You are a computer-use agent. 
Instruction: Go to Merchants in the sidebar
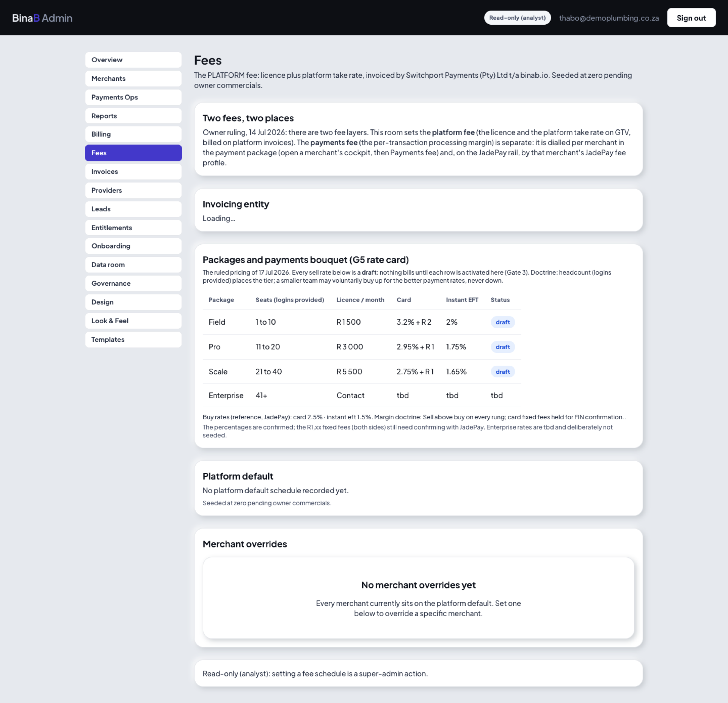tap(133, 79)
